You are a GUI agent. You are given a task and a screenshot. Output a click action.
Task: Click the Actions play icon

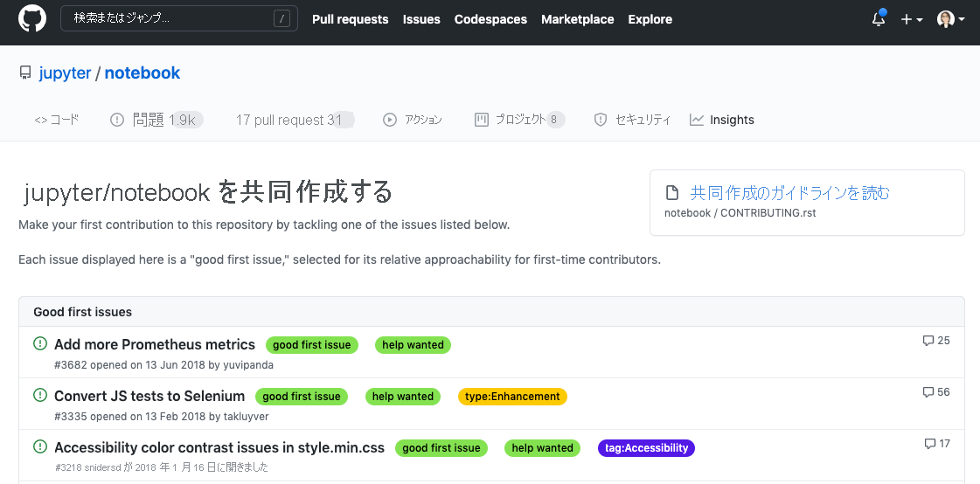390,120
